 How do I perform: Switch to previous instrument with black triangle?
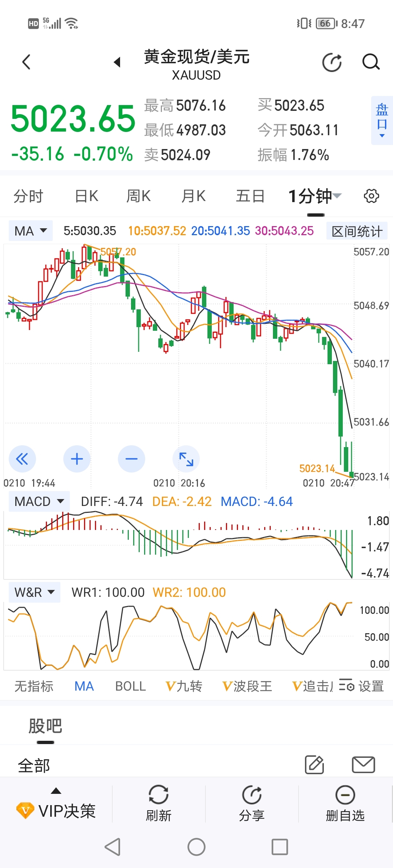point(117,62)
